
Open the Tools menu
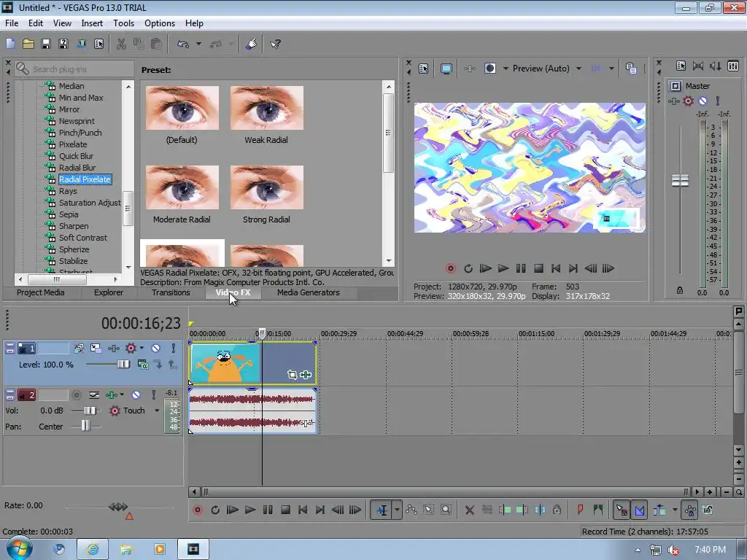tap(123, 23)
